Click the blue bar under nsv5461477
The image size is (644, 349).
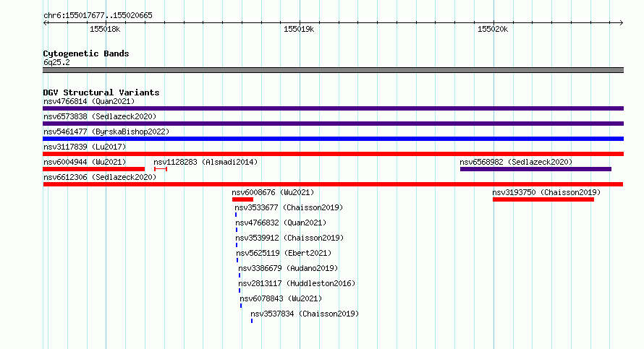(x=333, y=139)
